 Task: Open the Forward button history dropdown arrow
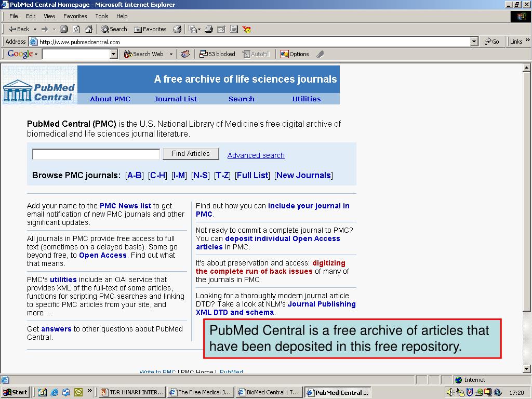[54, 29]
